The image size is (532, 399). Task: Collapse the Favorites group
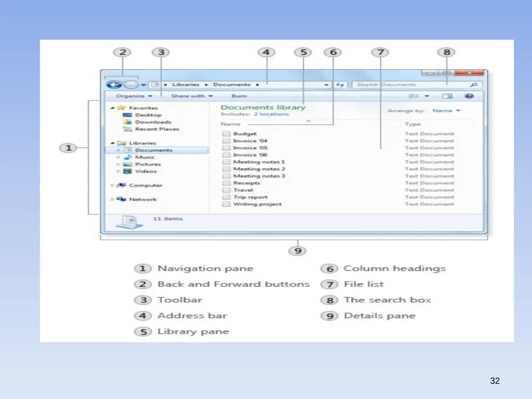112,108
